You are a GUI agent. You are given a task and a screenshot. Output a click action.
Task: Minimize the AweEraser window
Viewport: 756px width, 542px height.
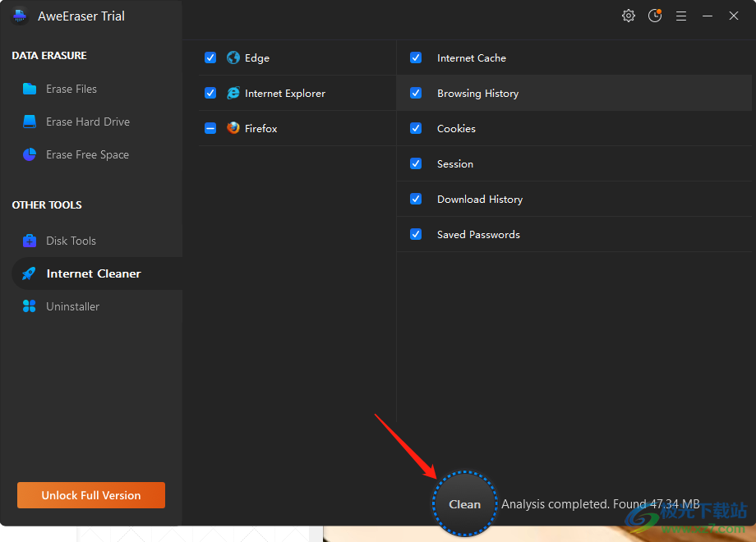[x=708, y=16]
